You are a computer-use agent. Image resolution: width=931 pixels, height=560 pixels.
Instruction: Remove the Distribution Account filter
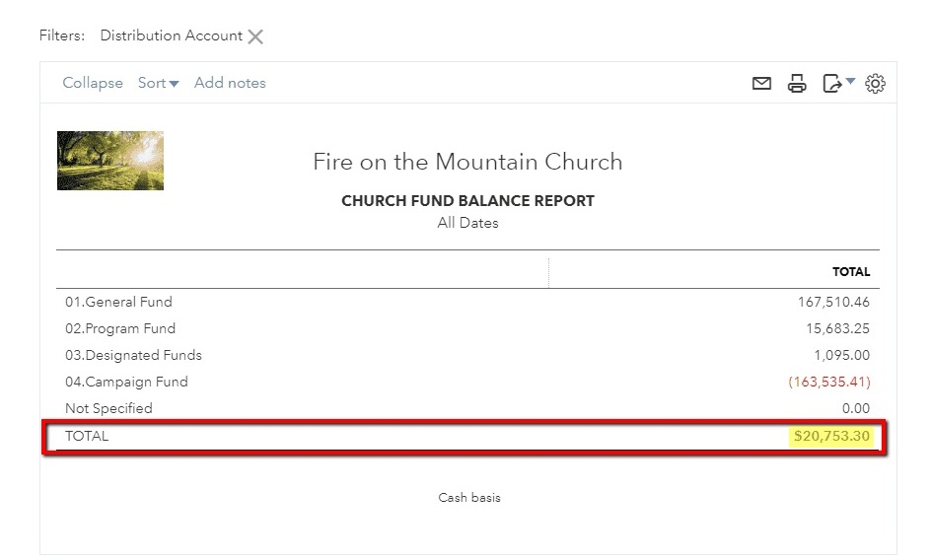pyautogui.click(x=255, y=36)
